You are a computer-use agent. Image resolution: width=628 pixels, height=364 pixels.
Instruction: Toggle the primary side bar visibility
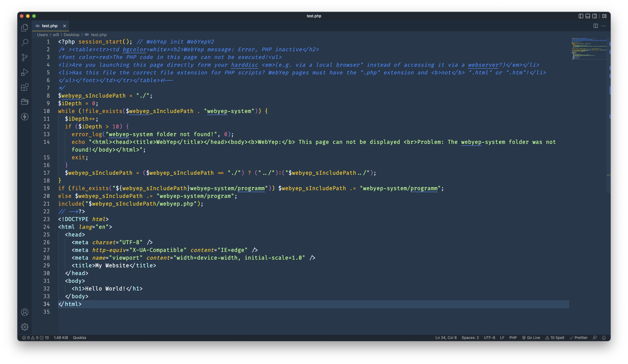581,16
